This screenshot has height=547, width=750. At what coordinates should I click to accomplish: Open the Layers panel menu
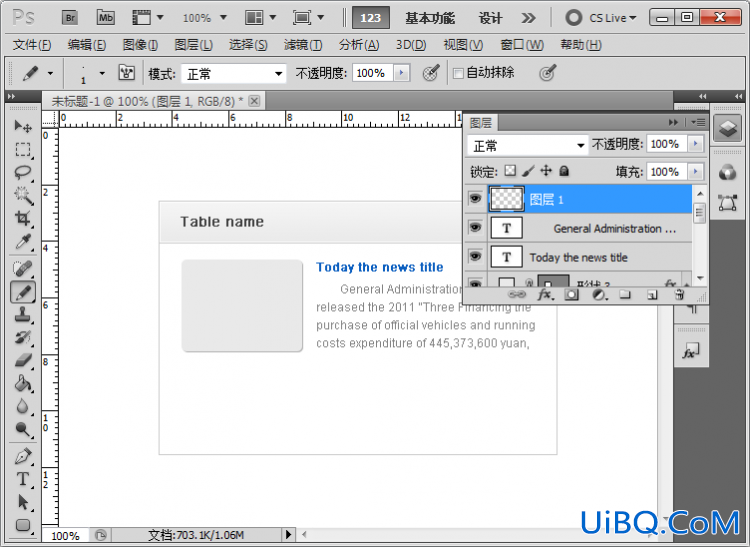coord(698,122)
